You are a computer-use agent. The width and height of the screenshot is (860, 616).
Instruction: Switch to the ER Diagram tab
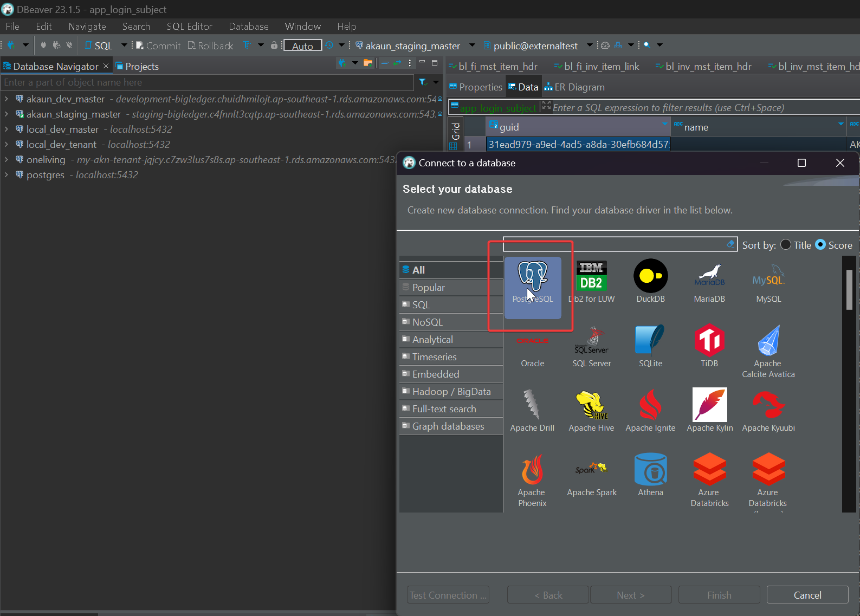coord(574,87)
